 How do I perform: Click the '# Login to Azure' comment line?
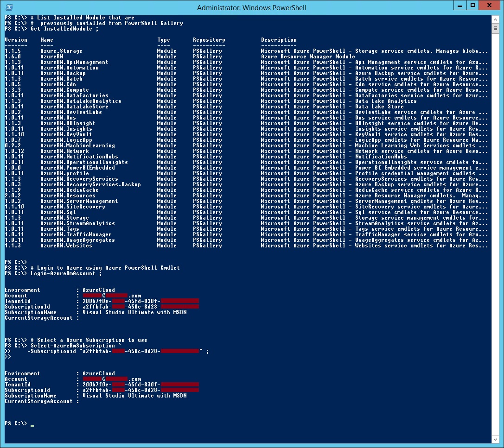point(105,268)
